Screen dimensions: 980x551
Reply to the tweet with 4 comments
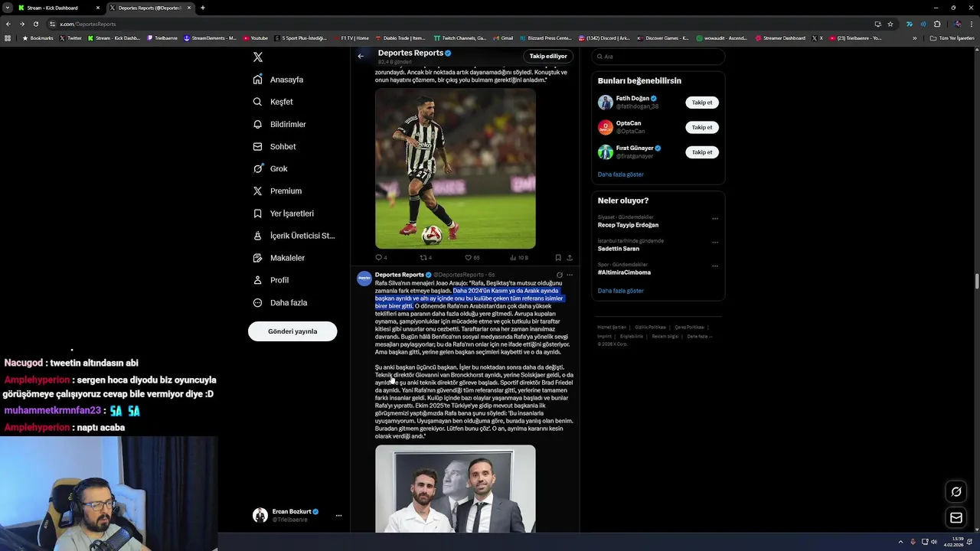point(381,258)
